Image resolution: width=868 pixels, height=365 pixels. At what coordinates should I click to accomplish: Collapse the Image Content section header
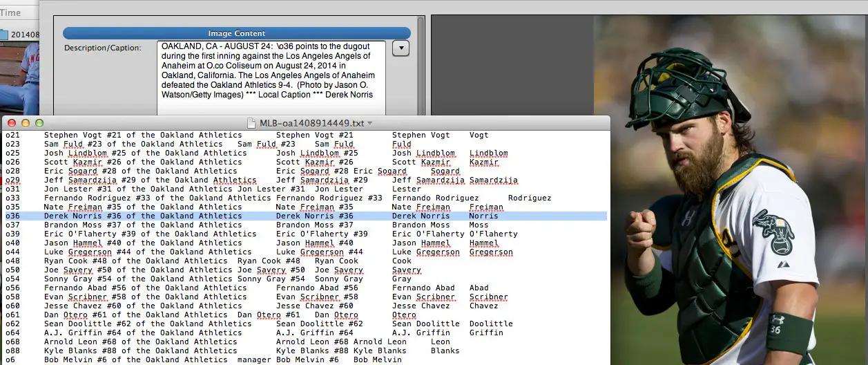click(x=236, y=33)
